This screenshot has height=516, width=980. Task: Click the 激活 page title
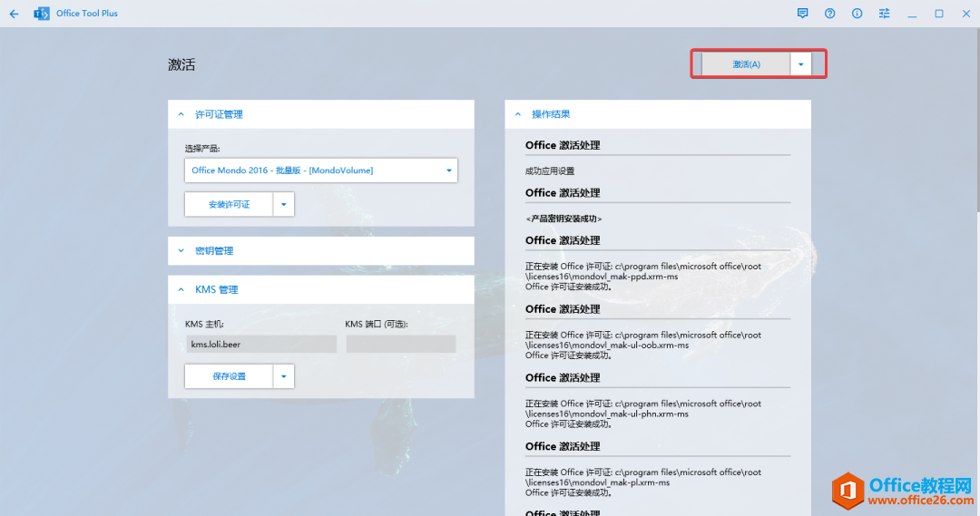(181, 65)
